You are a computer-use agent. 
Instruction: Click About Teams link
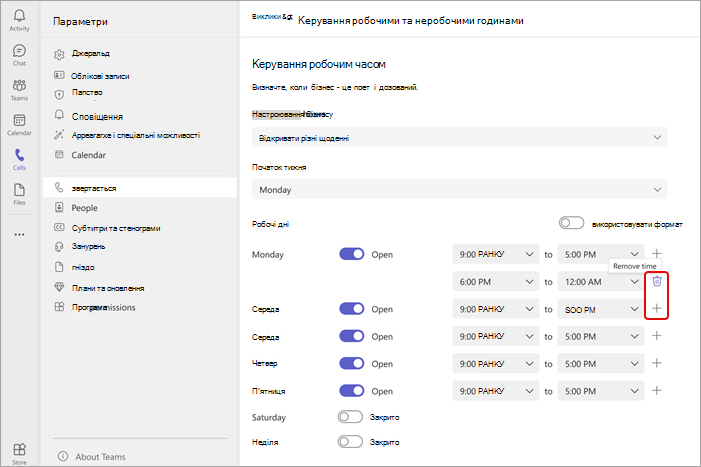coord(100,457)
